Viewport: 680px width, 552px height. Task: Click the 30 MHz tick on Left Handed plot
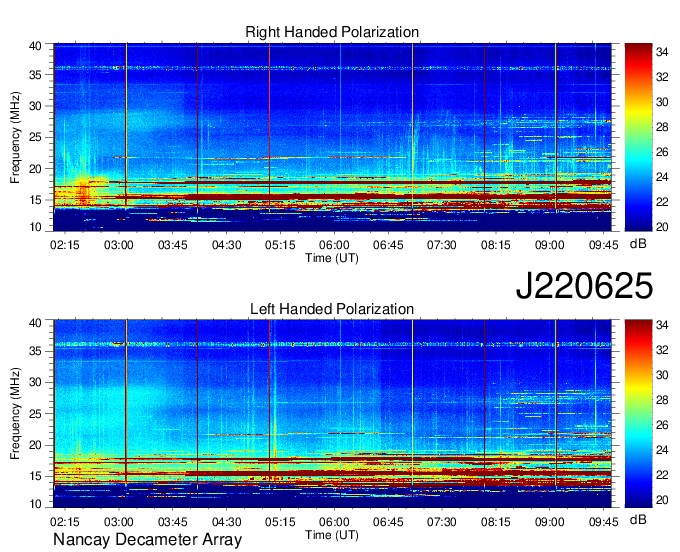coord(36,382)
